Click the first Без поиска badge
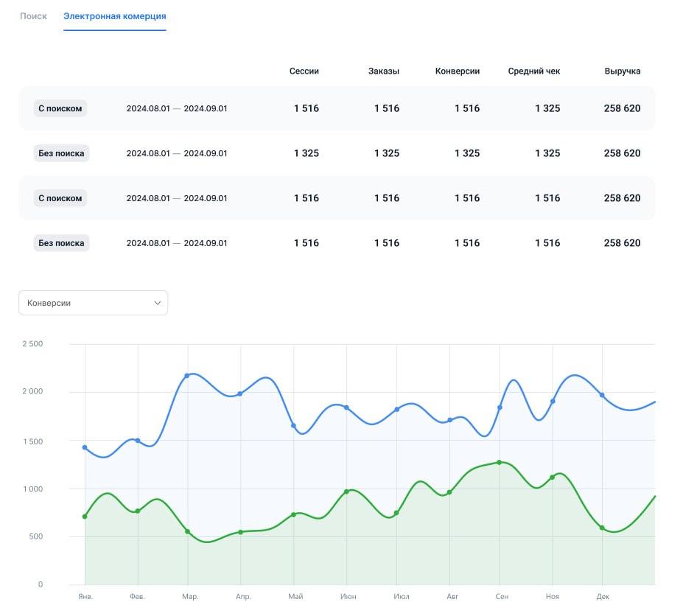This screenshot has height=616, width=683. tap(61, 153)
